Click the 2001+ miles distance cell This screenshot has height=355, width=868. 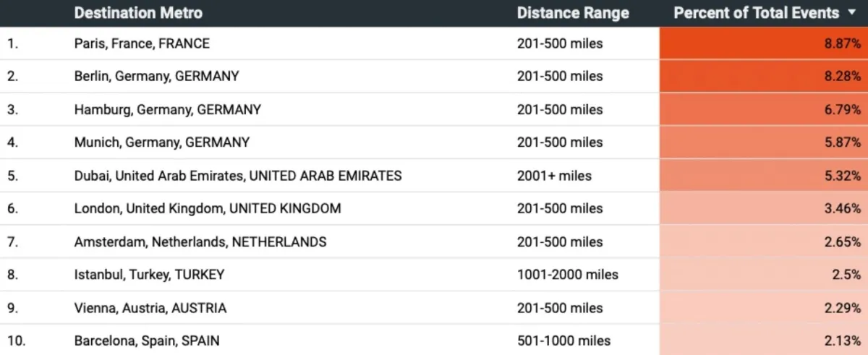pos(554,176)
